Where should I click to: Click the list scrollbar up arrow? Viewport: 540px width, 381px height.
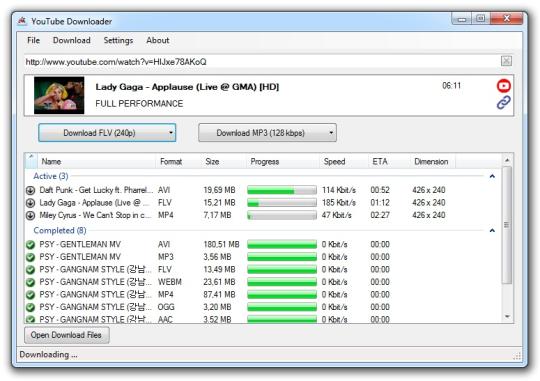pyautogui.click(x=507, y=160)
